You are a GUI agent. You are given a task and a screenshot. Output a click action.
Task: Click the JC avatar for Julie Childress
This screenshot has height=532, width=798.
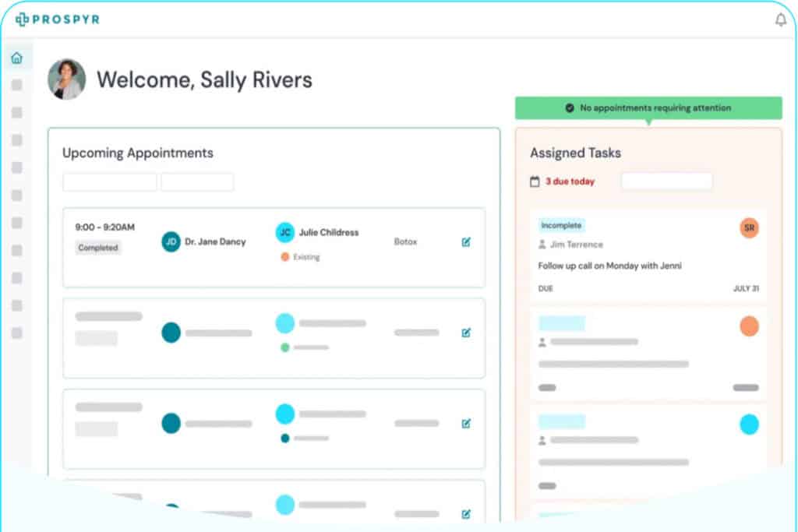285,232
